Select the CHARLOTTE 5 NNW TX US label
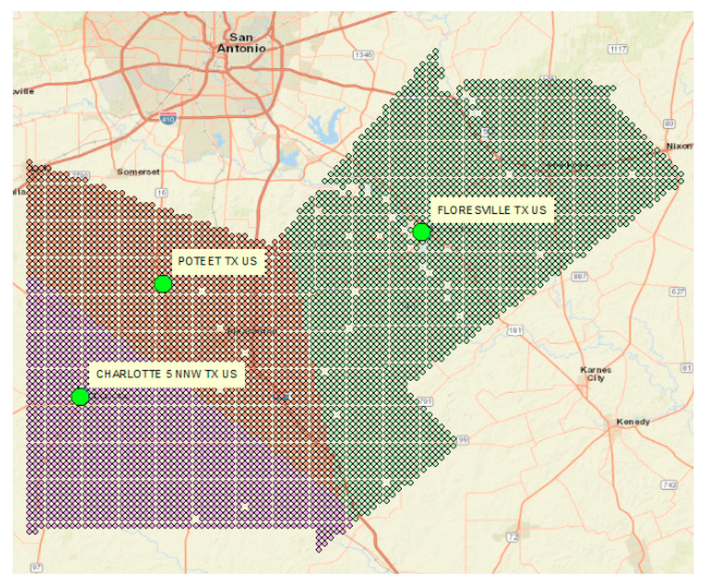 click(x=166, y=374)
